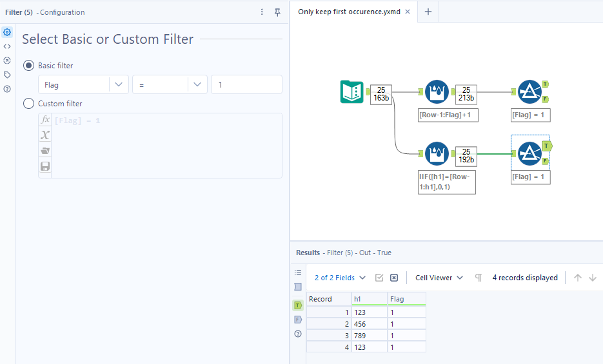Screen dimensions: 603x364
Task: Open the XML code view icon
Action: coord(7,46)
